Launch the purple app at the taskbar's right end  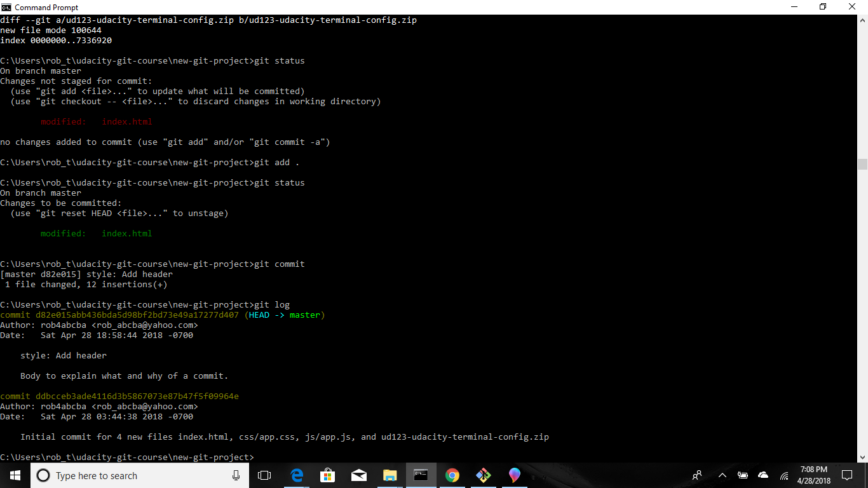click(514, 475)
